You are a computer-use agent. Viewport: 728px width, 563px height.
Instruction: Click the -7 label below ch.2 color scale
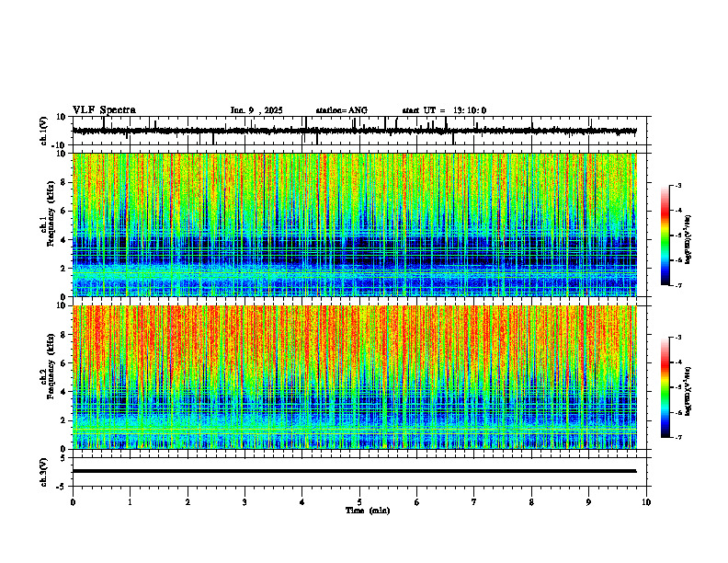click(678, 438)
